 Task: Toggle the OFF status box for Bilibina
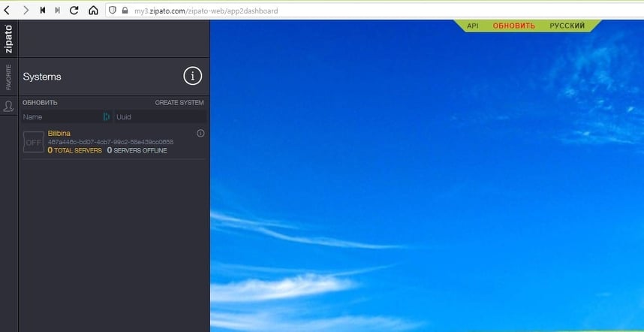click(x=34, y=142)
